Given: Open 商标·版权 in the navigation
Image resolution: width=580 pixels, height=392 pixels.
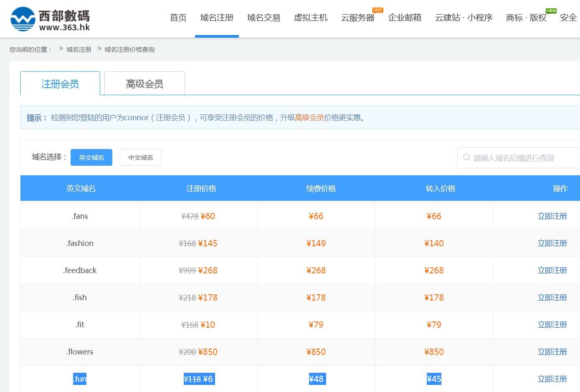Looking at the screenshot, I should click(526, 18).
